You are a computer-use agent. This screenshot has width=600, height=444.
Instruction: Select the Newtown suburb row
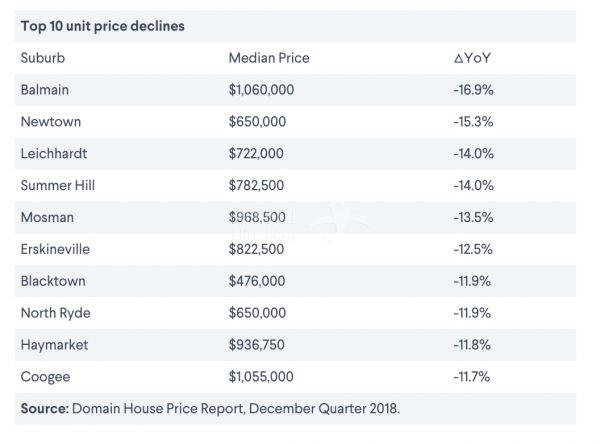(50, 122)
